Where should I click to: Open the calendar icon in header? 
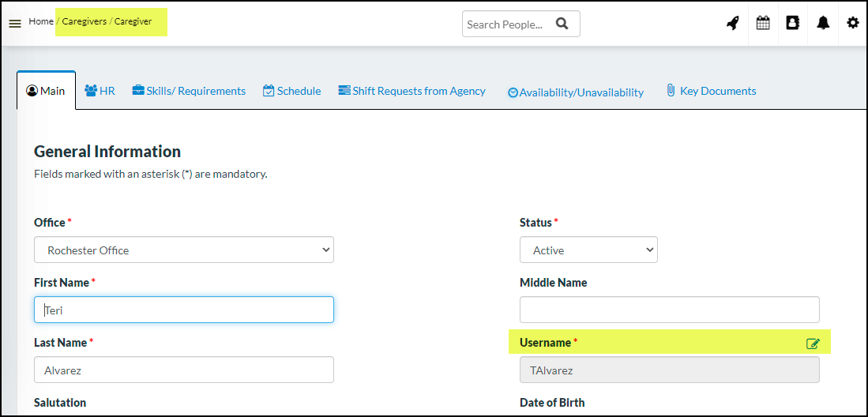click(763, 24)
